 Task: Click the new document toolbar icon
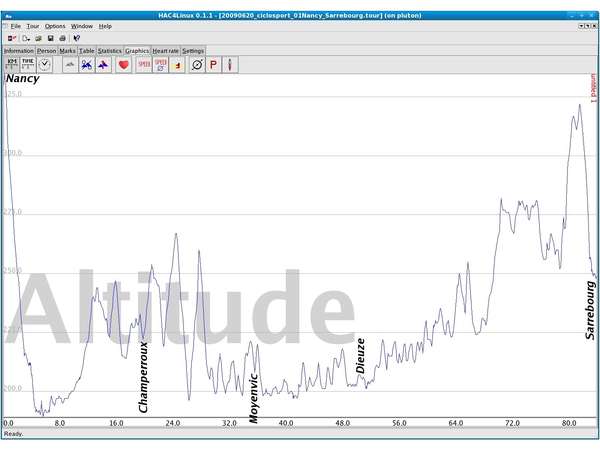click(26, 38)
